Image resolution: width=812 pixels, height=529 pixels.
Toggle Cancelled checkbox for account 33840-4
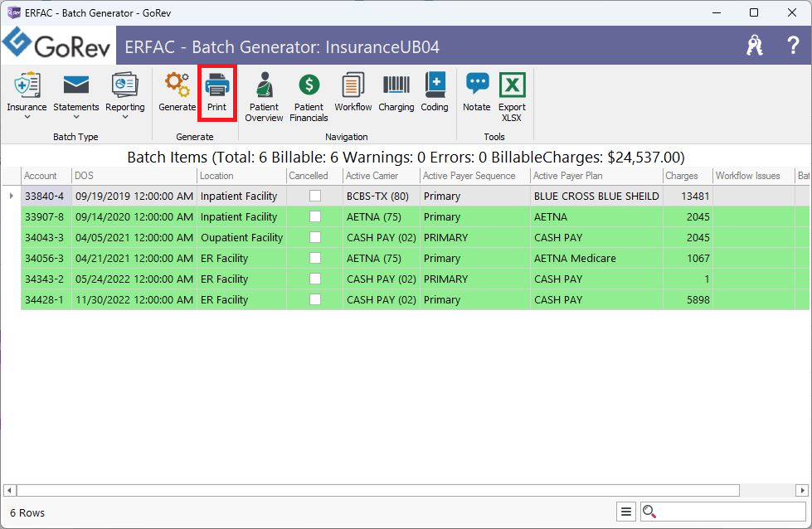pos(315,196)
